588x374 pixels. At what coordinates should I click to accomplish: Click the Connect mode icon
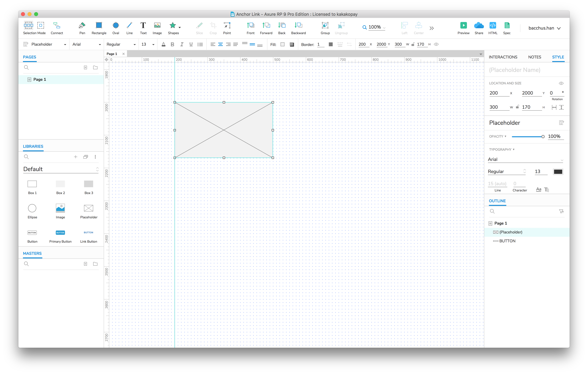57,26
